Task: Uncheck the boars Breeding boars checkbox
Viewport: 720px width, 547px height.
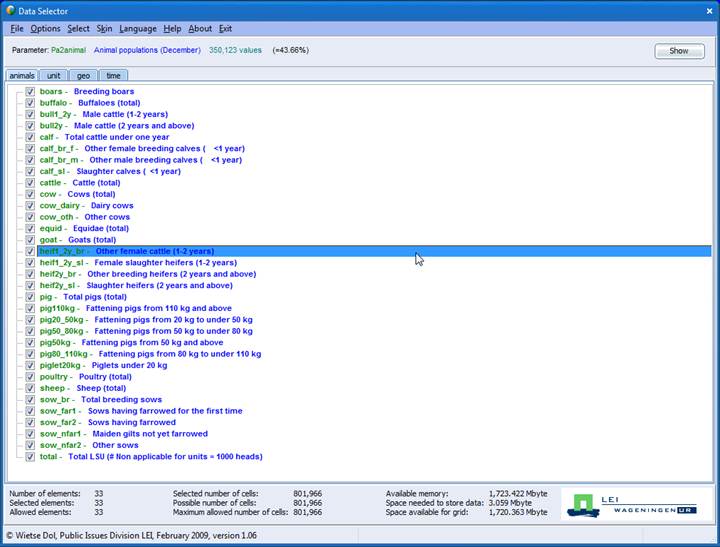Action: [x=30, y=92]
